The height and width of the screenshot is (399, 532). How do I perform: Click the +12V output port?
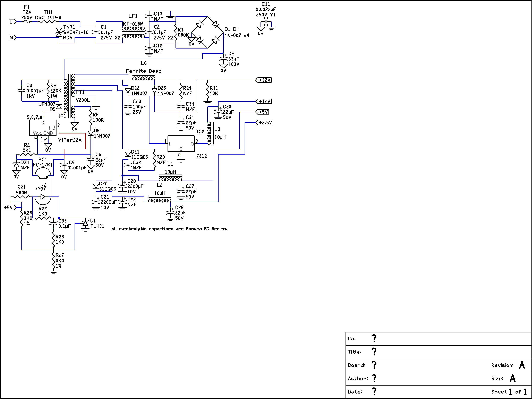tap(264, 101)
